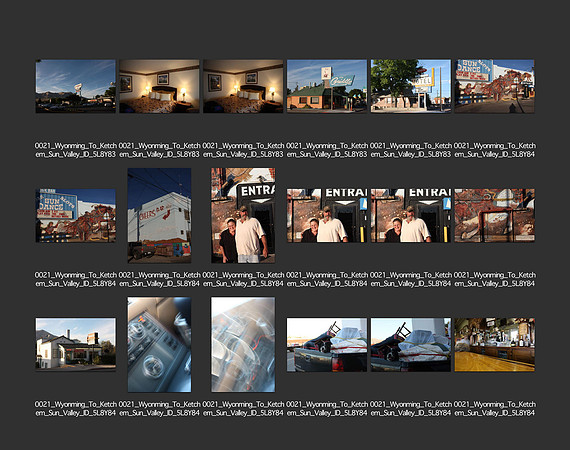Select vertical white building with power lines thumbnail
The height and width of the screenshot is (450, 570).
point(159,215)
